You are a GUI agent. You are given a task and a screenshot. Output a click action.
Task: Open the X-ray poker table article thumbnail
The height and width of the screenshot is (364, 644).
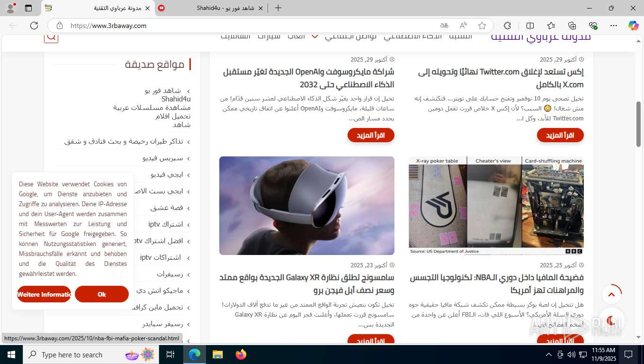496,206
